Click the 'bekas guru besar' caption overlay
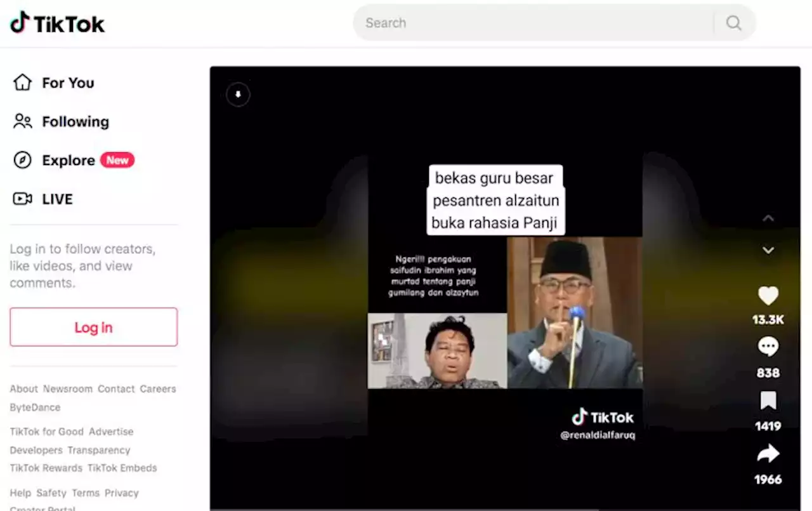This screenshot has height=511, width=812. coord(495,201)
